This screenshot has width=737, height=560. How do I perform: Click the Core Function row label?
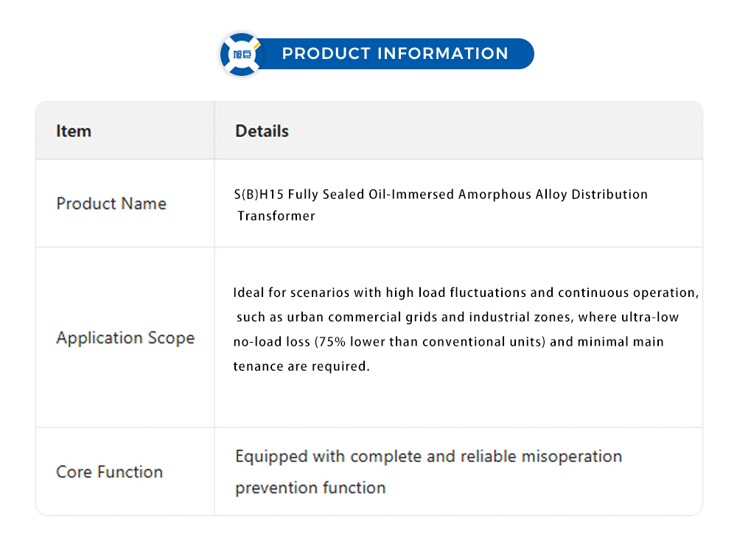(109, 472)
